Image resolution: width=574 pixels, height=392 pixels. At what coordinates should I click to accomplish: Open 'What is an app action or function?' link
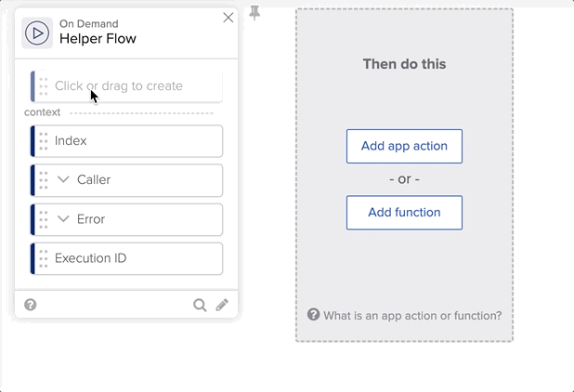[x=411, y=316]
